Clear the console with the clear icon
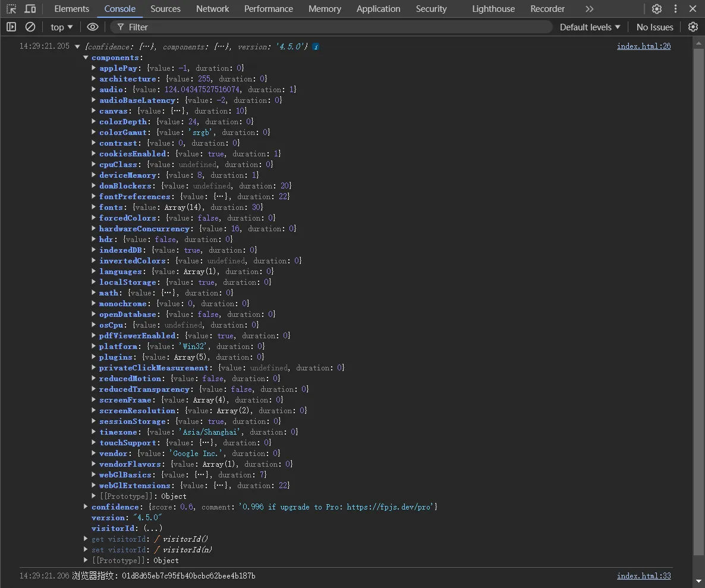The height and width of the screenshot is (588, 705). [x=30, y=27]
